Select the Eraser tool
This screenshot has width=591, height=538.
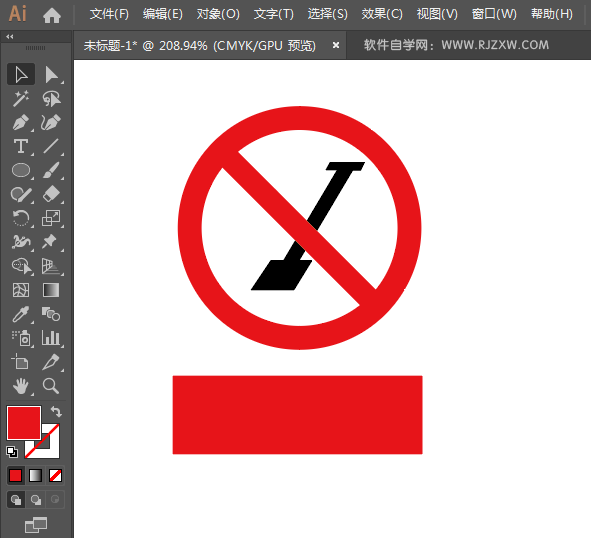point(51,194)
